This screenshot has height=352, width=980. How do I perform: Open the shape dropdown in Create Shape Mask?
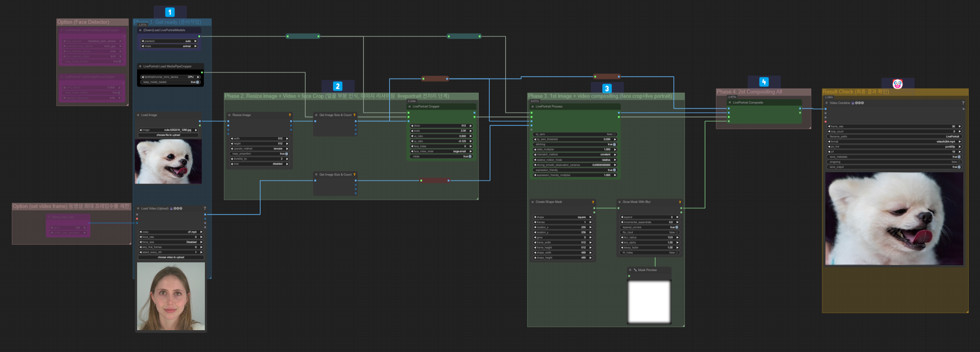click(x=562, y=217)
